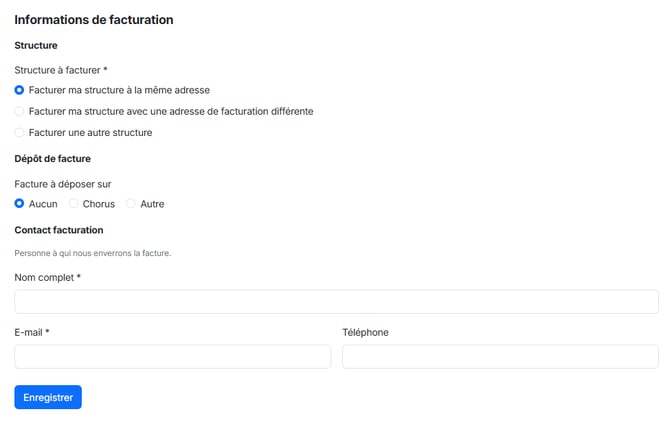
Task: Select 'Facturer une autre structure' option
Action: [19, 132]
